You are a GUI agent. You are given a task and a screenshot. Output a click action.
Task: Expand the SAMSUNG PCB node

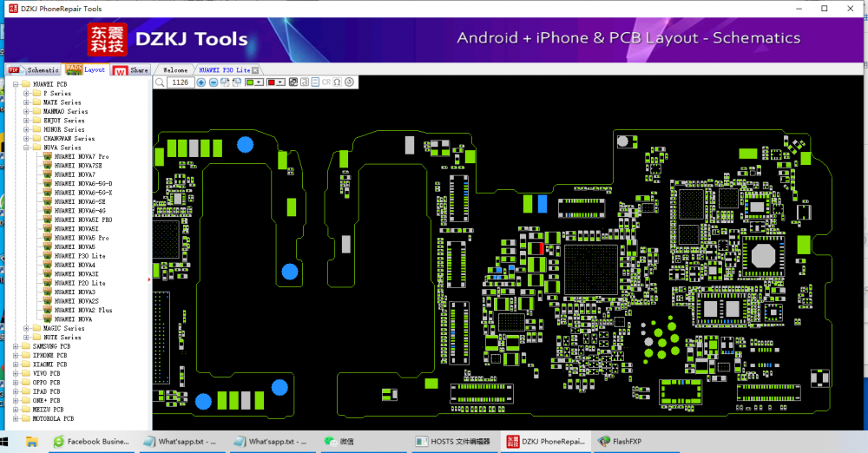[x=16, y=346]
